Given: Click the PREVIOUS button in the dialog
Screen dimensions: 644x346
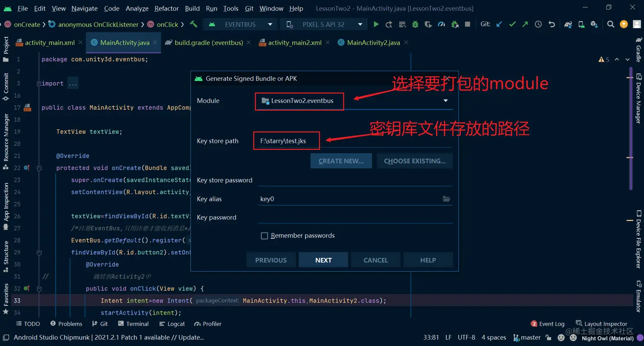Looking at the screenshot, I should [x=271, y=260].
